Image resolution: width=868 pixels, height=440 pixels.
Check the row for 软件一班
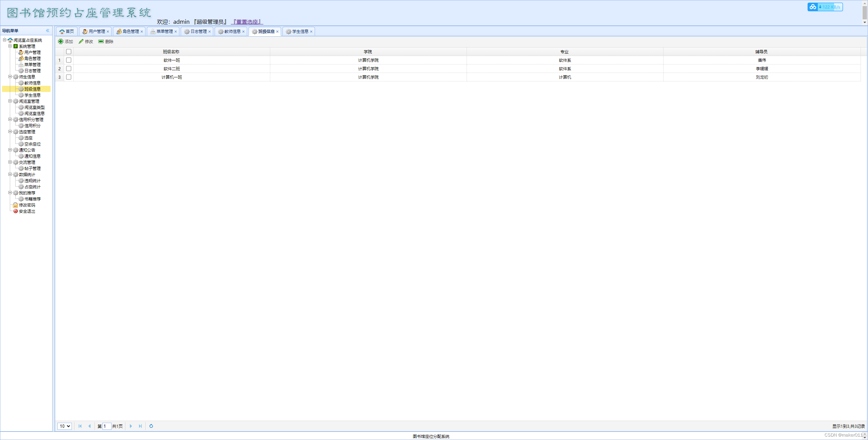tap(68, 60)
